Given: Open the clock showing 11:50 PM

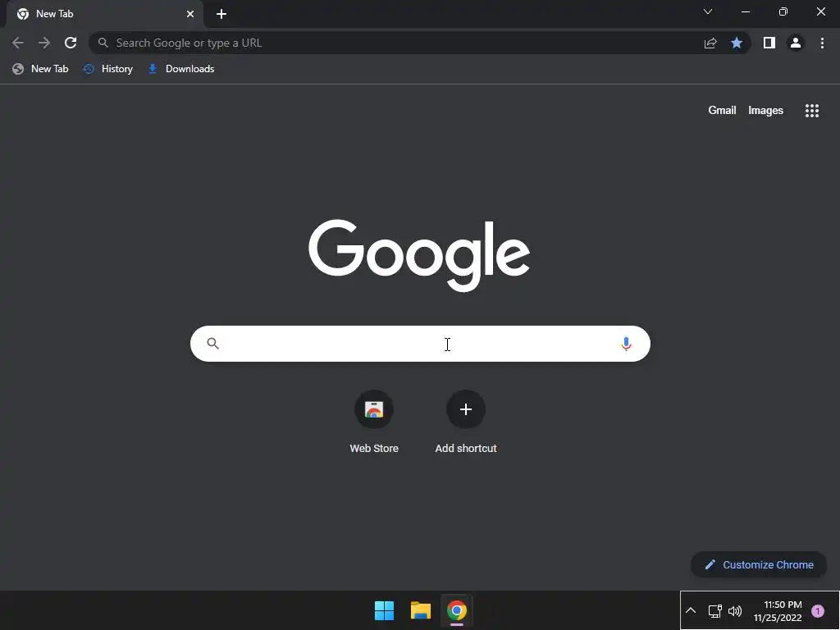Looking at the screenshot, I should (x=778, y=610).
